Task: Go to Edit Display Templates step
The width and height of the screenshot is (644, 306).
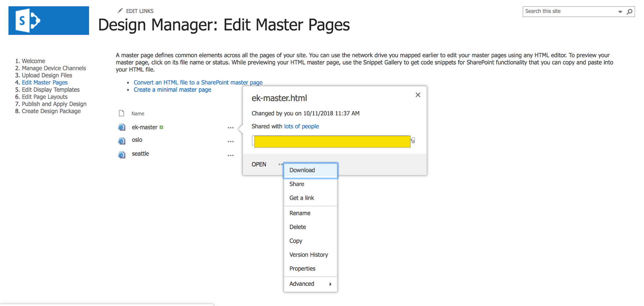Action: 51,90
